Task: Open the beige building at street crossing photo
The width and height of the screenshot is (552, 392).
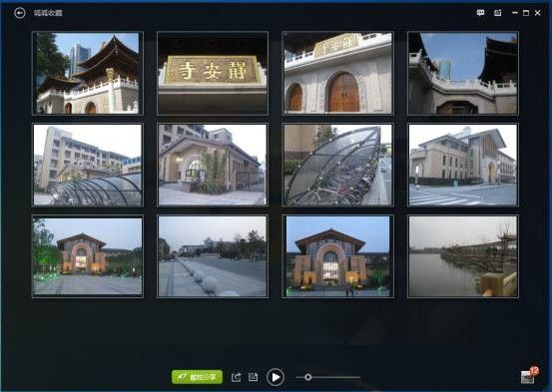Action: (x=463, y=165)
